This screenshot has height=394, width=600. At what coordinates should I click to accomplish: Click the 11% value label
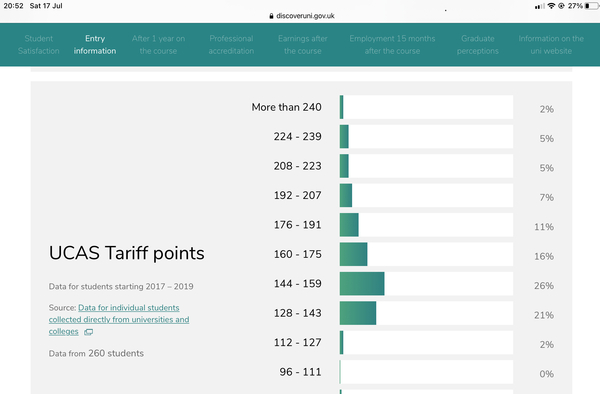click(x=544, y=227)
